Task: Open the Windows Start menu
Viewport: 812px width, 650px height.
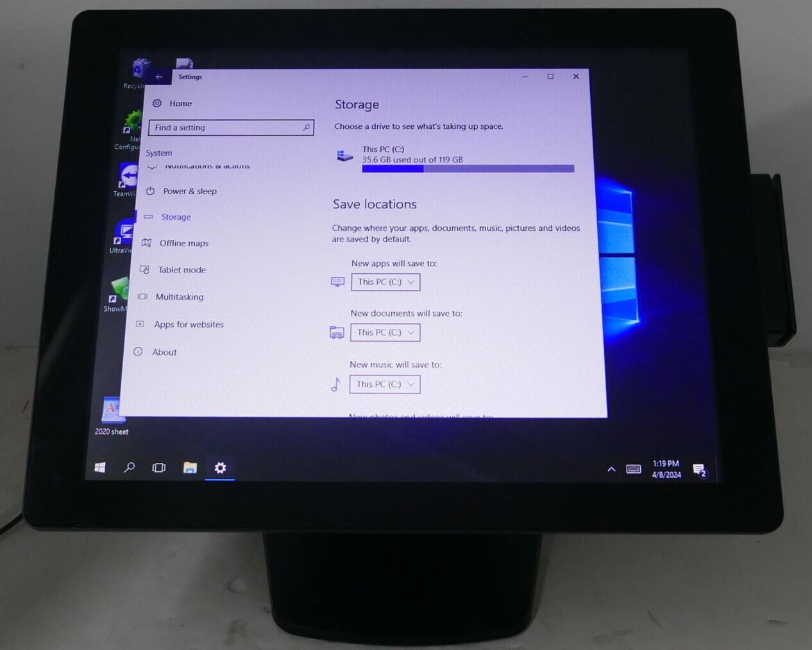Action: tap(100, 467)
